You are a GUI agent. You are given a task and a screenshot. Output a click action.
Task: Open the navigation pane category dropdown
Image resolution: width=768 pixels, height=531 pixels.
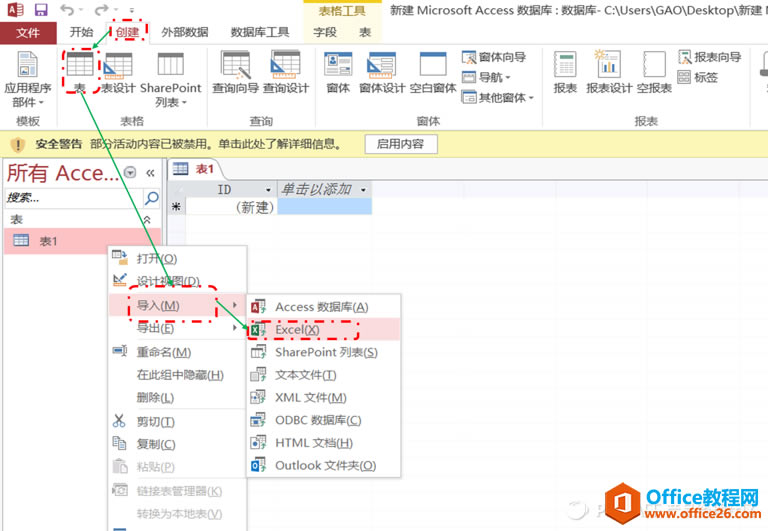coord(130,172)
